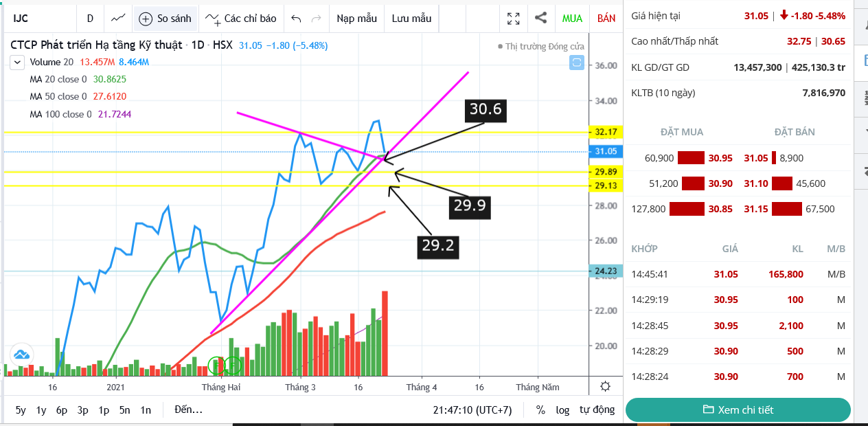The image size is (868, 426).
Task: Undo the last chart action
Action: click(296, 19)
